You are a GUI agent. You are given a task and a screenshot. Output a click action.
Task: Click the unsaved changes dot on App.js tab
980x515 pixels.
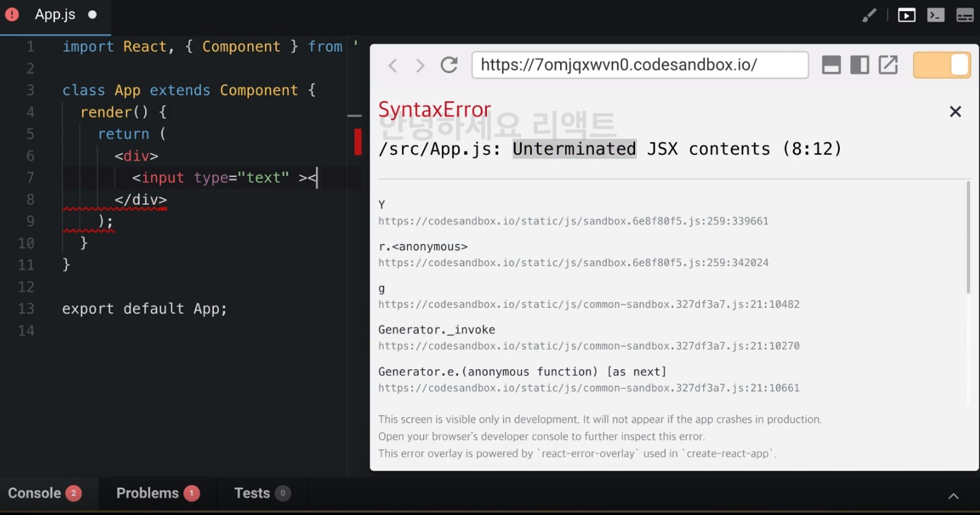coord(92,15)
